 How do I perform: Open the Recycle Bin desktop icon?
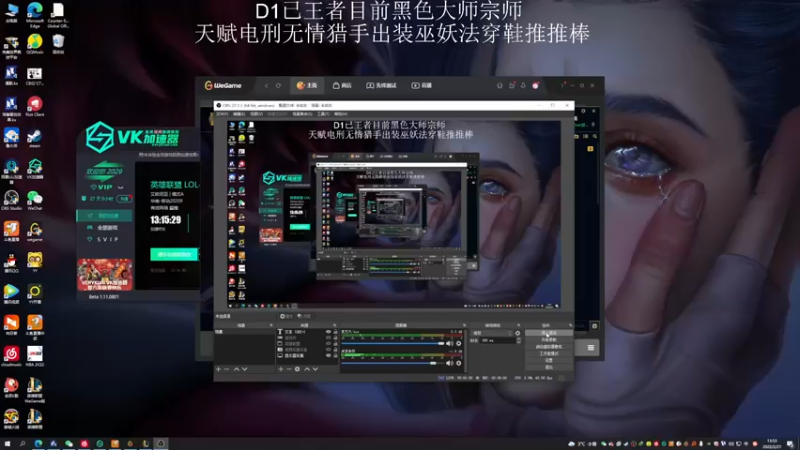[x=58, y=44]
